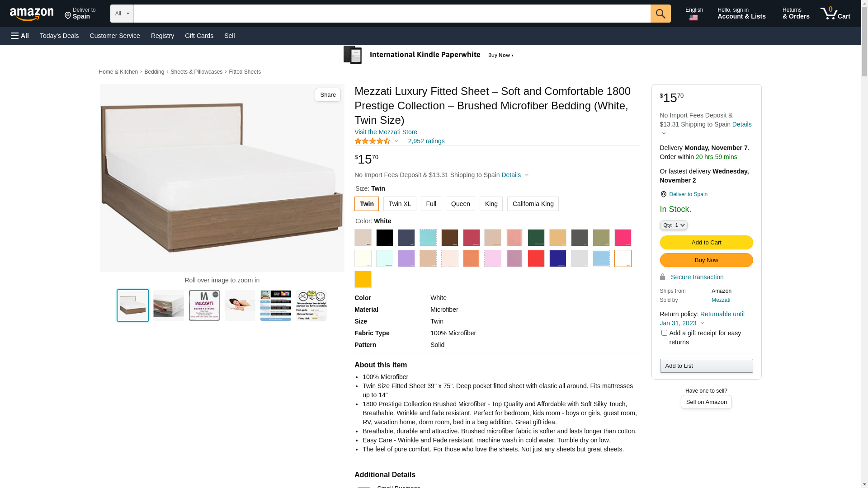Open Today's Deals in the nav bar

coord(59,36)
